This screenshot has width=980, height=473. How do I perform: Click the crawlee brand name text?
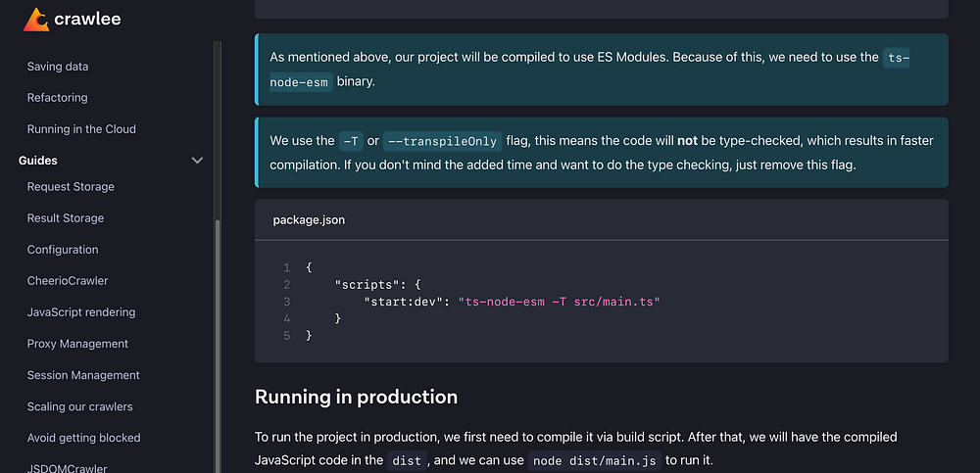pos(88,19)
